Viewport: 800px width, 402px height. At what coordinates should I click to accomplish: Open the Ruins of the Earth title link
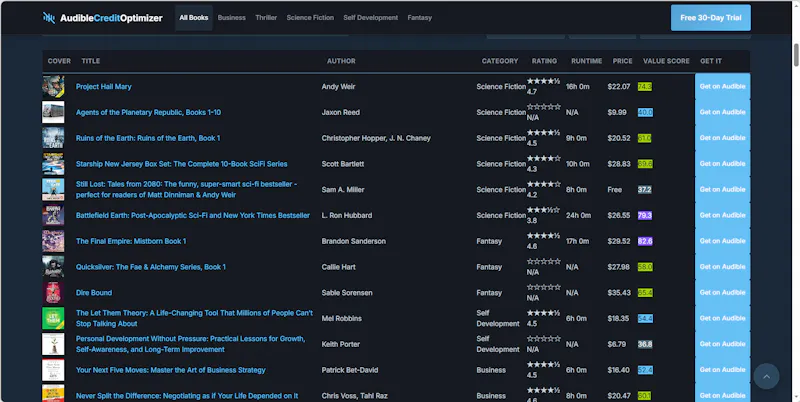tap(148, 138)
